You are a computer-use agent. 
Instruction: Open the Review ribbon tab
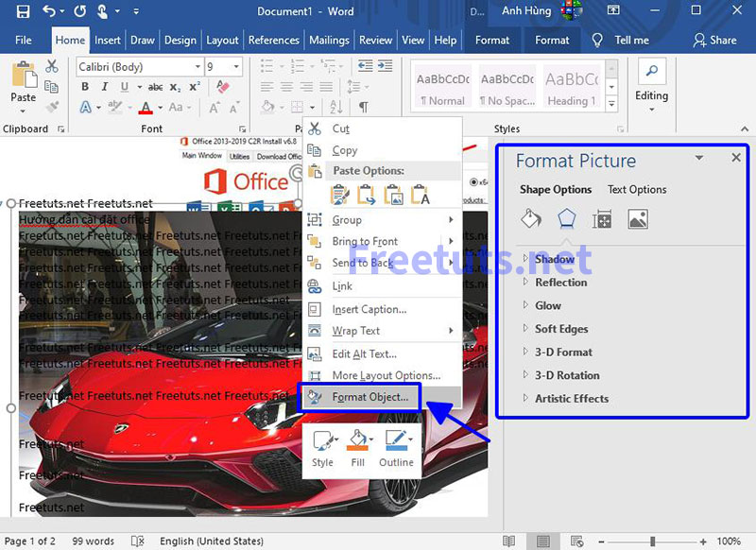click(375, 40)
